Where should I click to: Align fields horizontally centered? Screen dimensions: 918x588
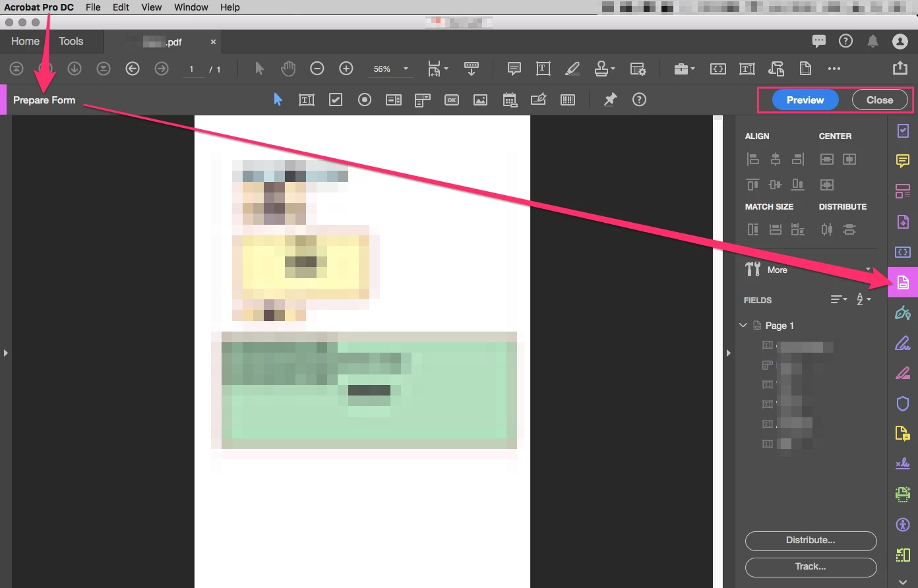(776, 185)
